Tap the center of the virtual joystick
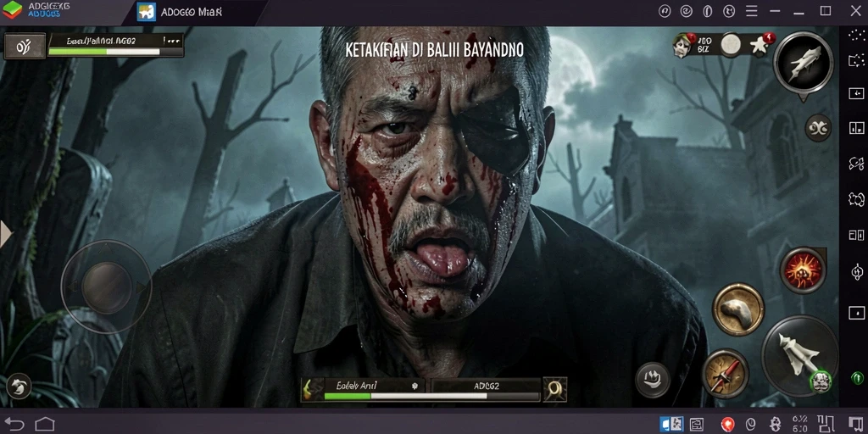Viewport: 868px width, 434px height. [106, 287]
